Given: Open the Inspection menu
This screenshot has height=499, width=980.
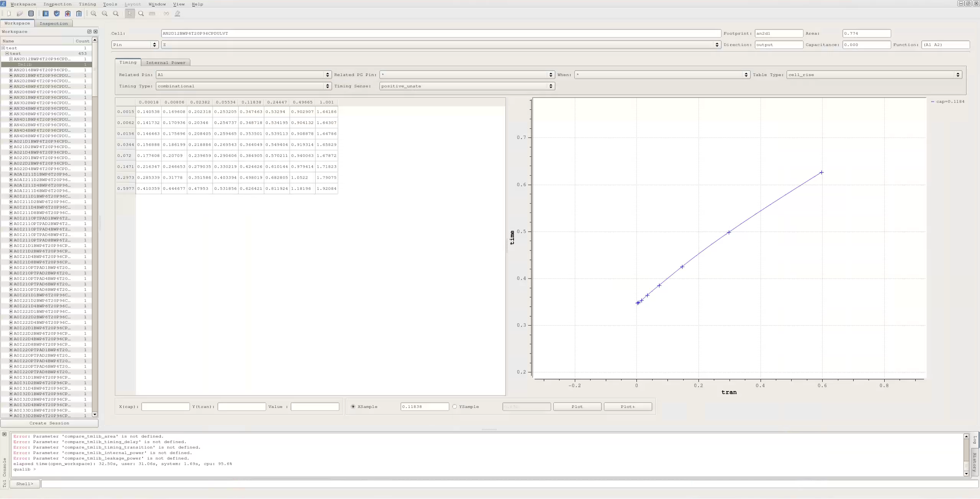Looking at the screenshot, I should [x=57, y=4].
